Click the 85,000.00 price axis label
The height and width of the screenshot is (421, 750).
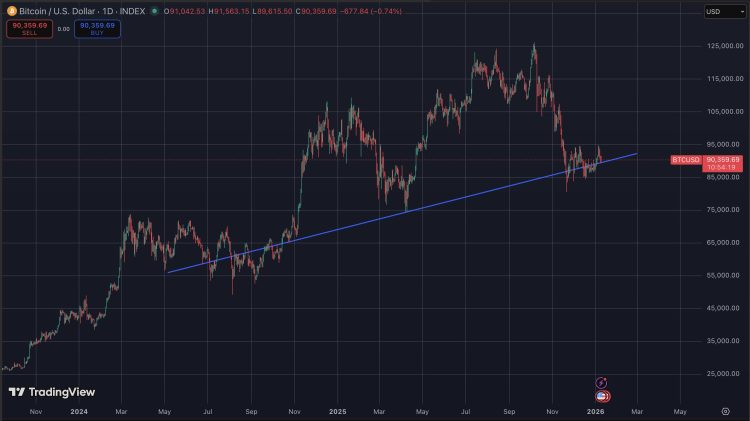click(x=723, y=177)
